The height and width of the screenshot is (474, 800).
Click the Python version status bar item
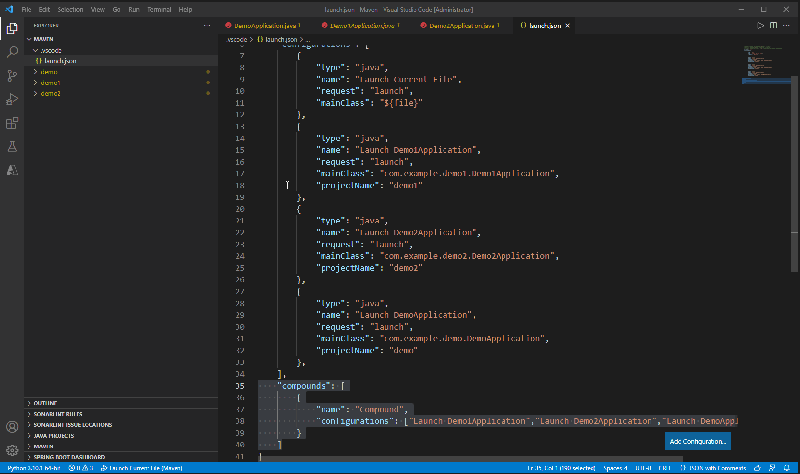point(34,468)
